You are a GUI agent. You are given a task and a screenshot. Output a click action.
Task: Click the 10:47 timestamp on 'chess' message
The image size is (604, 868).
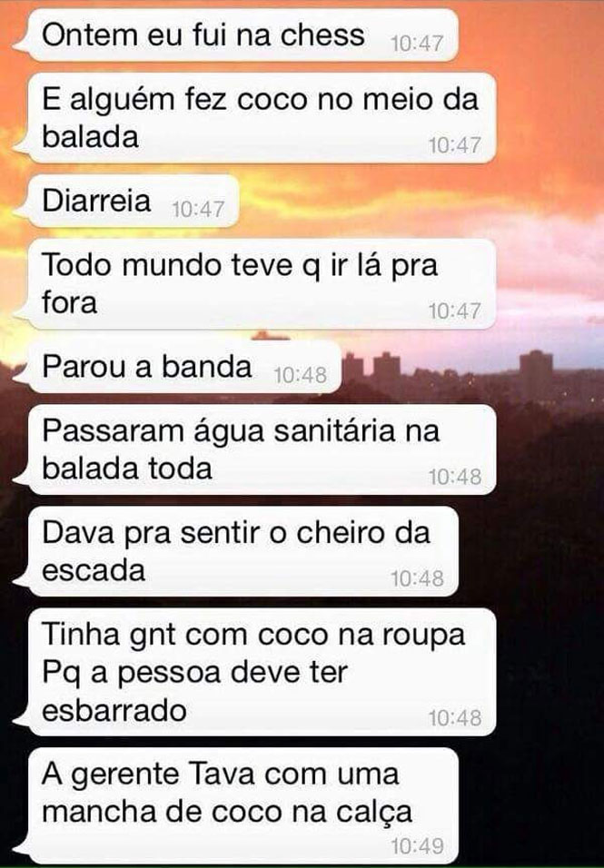[417, 44]
